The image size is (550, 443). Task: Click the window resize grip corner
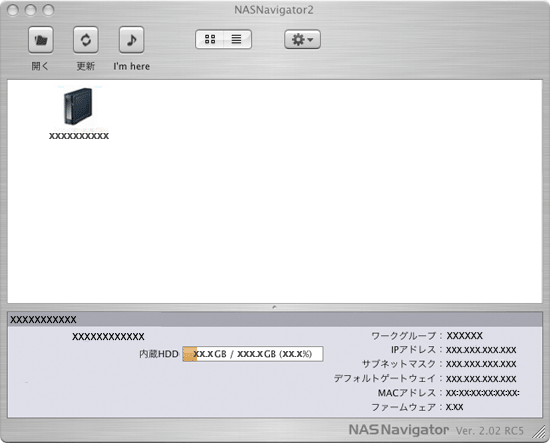click(539, 431)
